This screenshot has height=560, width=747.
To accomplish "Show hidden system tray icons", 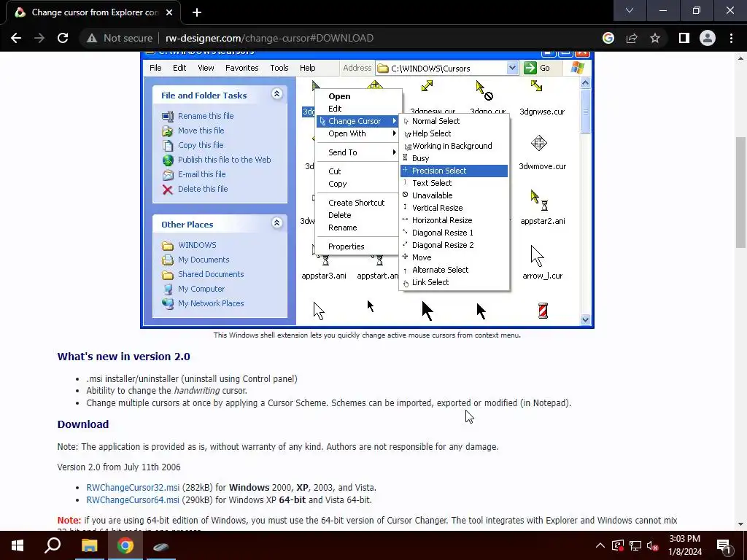I will [x=600, y=545].
